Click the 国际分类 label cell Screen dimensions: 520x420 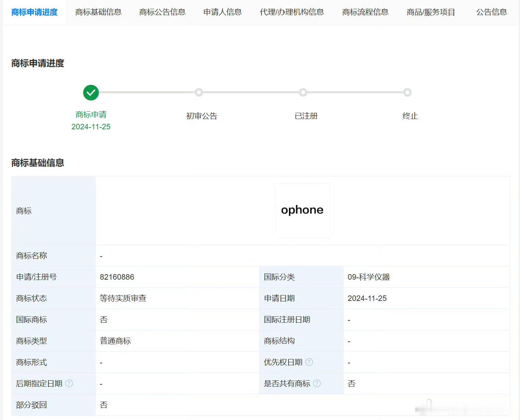(301, 277)
